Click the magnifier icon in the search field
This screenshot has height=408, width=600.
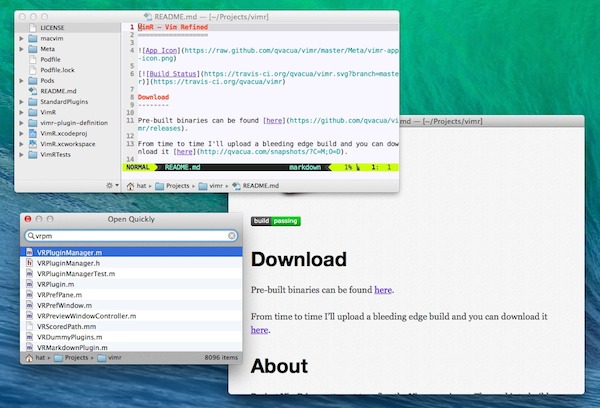pyautogui.click(x=30, y=236)
